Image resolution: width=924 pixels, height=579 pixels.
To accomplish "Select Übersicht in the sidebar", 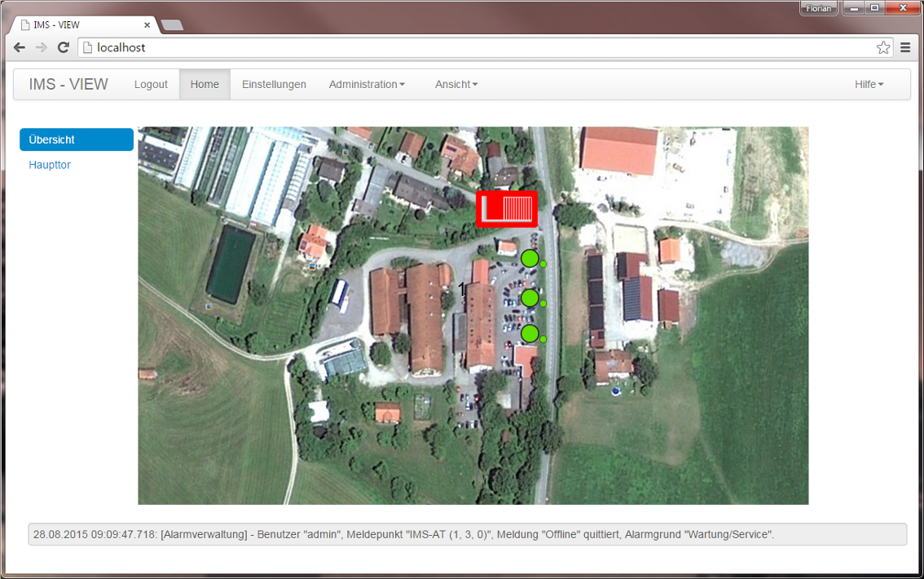I will (77, 139).
